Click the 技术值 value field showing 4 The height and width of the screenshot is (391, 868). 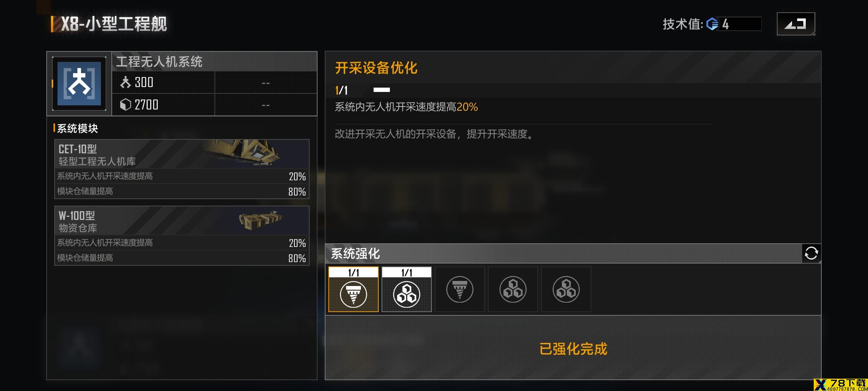click(740, 24)
